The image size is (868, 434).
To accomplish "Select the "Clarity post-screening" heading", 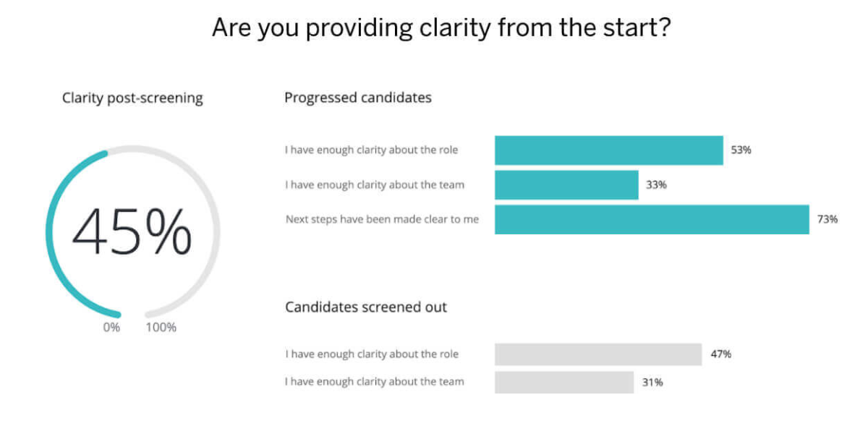I will 132,98.
